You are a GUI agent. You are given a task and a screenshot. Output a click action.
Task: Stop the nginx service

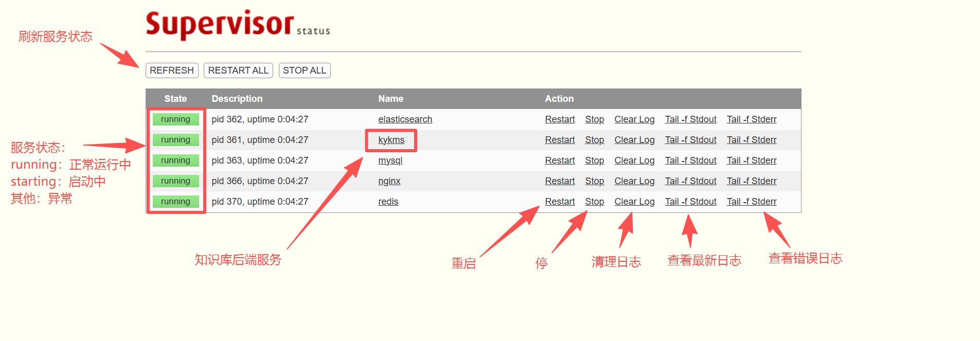tap(594, 181)
